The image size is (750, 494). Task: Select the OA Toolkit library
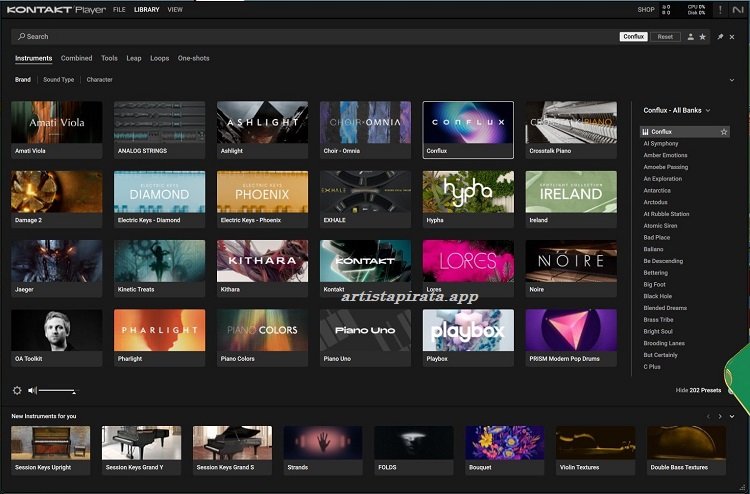click(56, 338)
